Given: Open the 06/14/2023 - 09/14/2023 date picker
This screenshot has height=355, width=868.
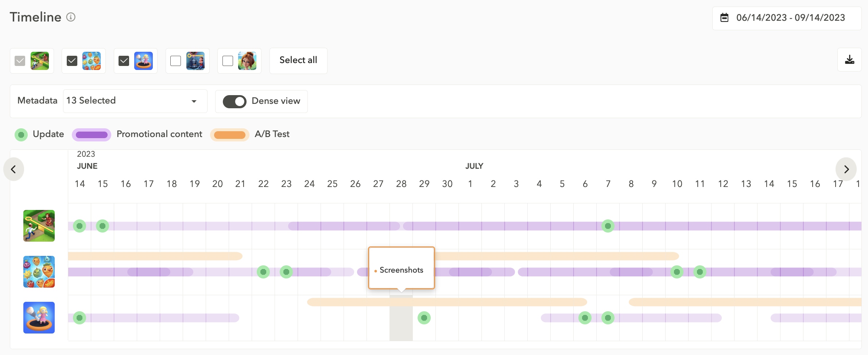Looking at the screenshot, I should pos(790,17).
